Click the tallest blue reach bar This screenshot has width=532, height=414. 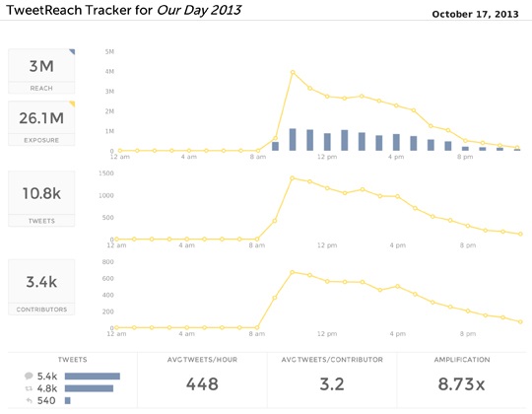(x=293, y=139)
